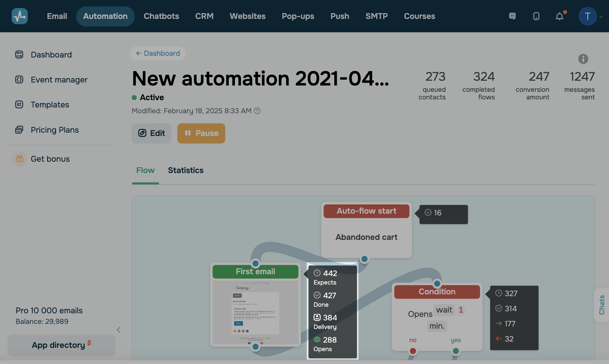Click the help icon next to Modified date
Screen dimensions: 609x364
[257, 111]
